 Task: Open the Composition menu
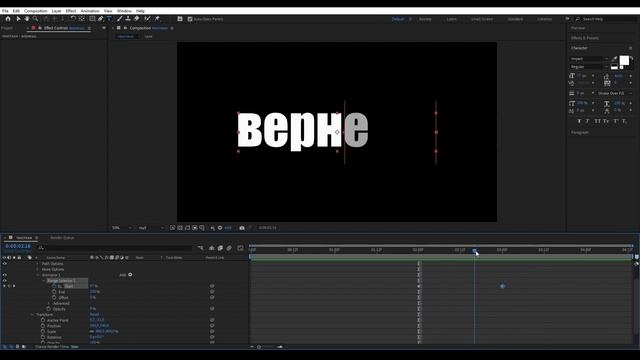36,11
